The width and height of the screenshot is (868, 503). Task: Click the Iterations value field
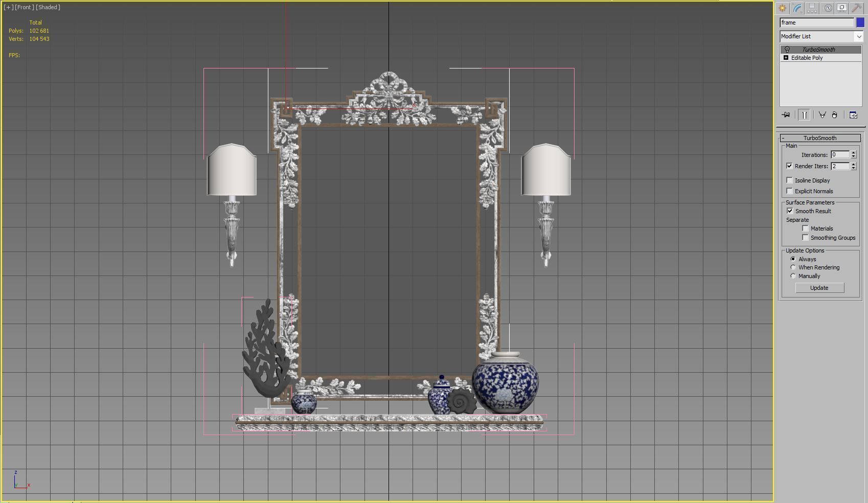coord(840,154)
